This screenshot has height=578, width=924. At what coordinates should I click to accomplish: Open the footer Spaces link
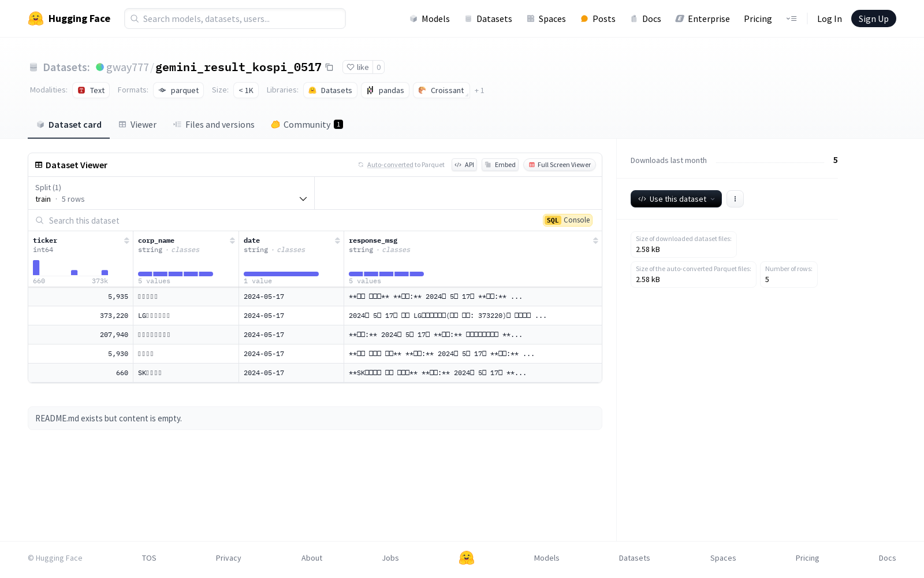[x=723, y=558]
